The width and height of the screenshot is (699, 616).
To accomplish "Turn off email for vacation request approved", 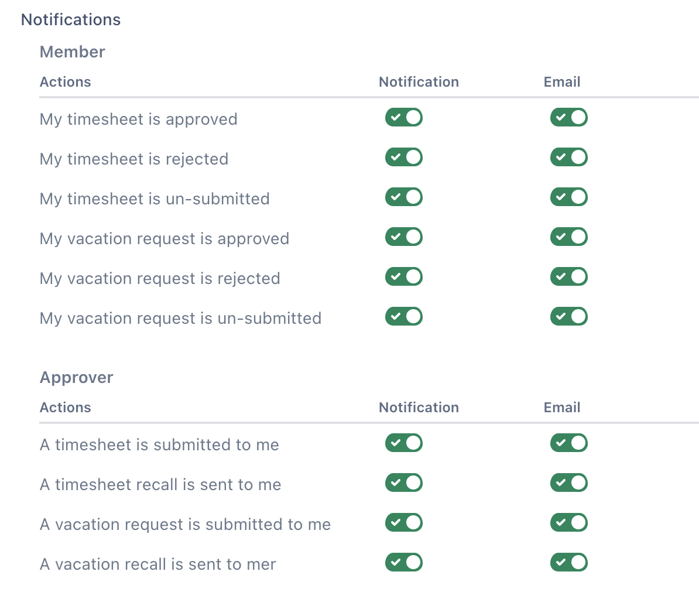I will tap(568, 237).
